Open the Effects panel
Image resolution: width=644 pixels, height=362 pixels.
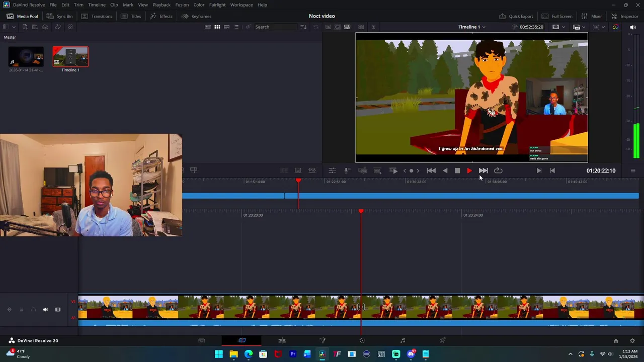[161, 16]
